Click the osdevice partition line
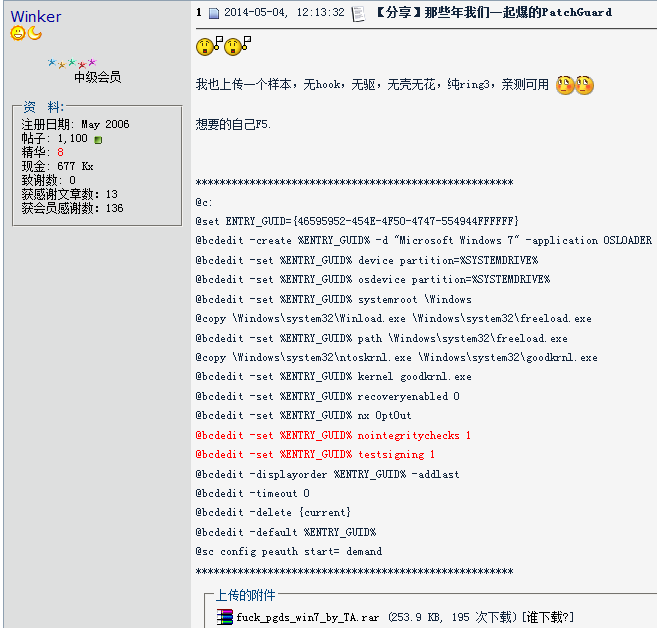657x628 pixels. 373,279
